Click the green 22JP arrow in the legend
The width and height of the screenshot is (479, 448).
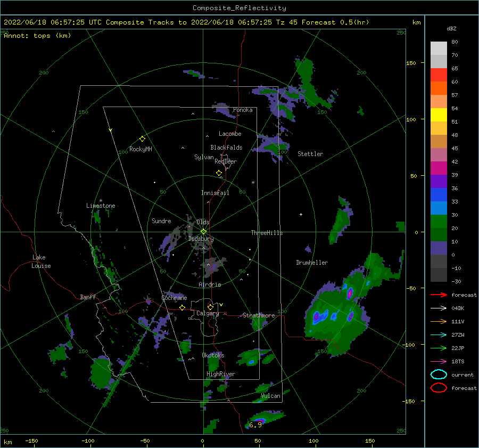pos(439,348)
